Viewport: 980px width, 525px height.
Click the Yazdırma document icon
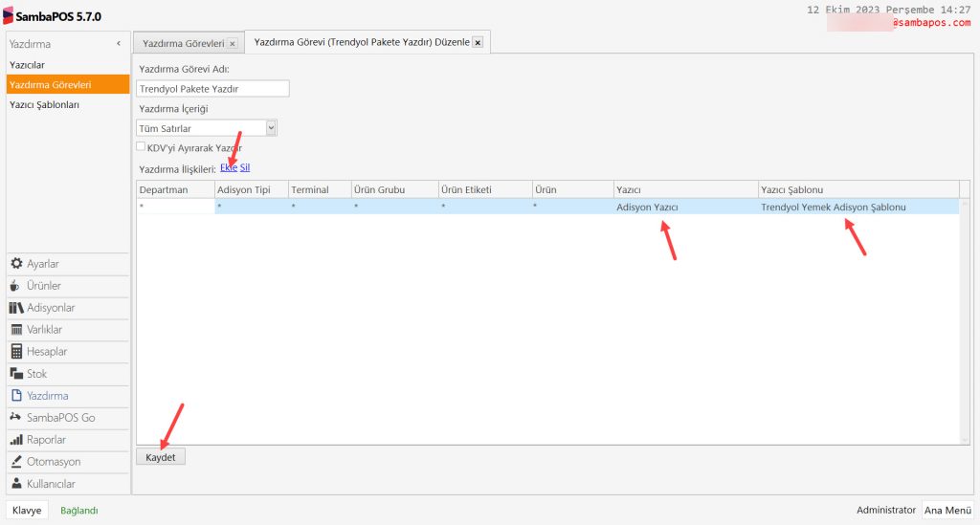click(17, 395)
